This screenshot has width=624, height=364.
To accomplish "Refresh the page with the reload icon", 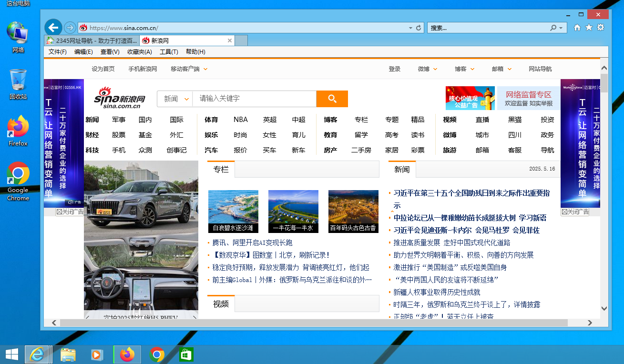I will 419,28.
